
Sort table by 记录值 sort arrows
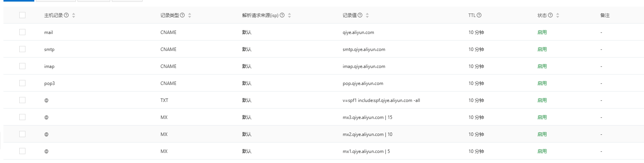(367, 15)
